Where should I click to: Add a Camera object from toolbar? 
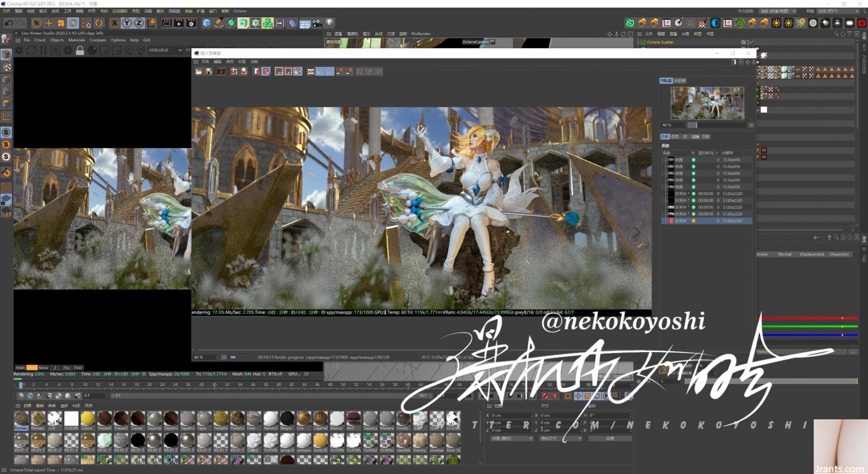tap(317, 23)
